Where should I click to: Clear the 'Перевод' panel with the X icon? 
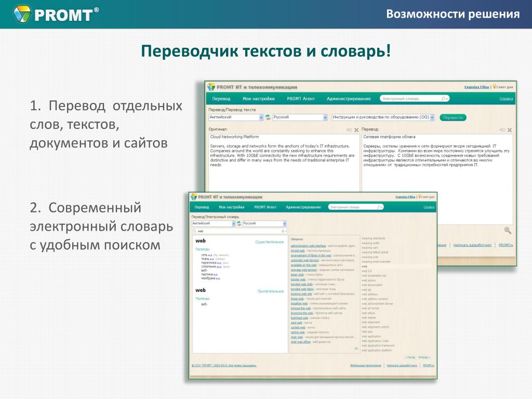pos(509,130)
